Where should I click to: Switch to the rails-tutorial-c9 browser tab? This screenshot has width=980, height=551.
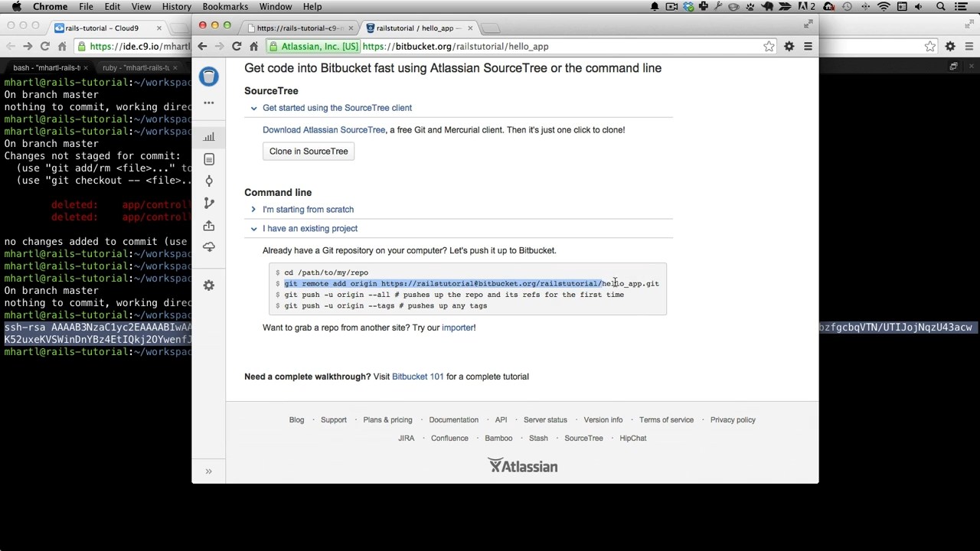coord(302,28)
